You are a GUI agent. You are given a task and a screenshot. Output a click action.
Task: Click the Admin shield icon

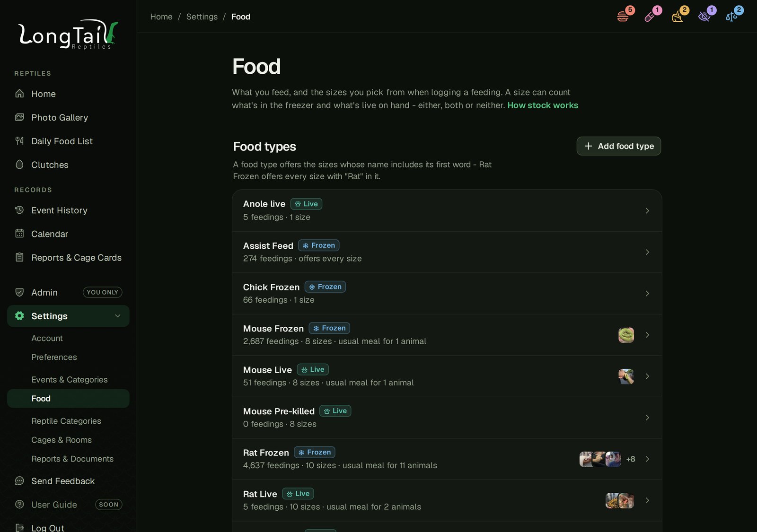coord(19,292)
